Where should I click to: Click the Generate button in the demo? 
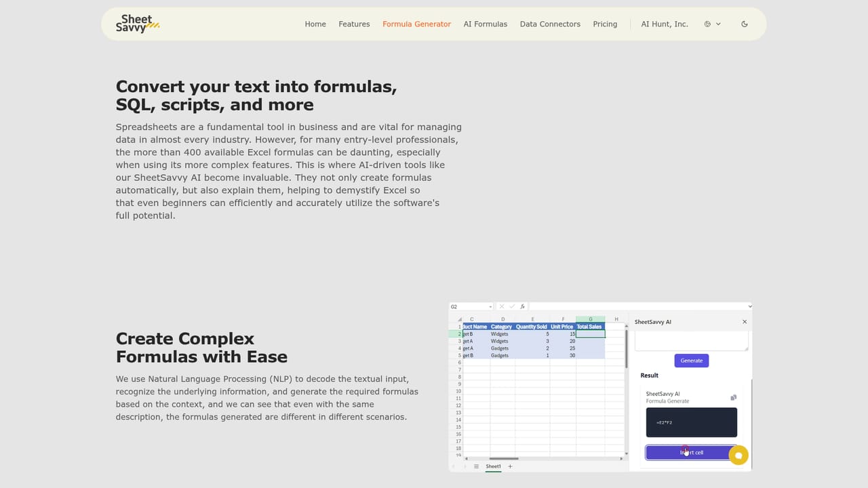[691, 361]
